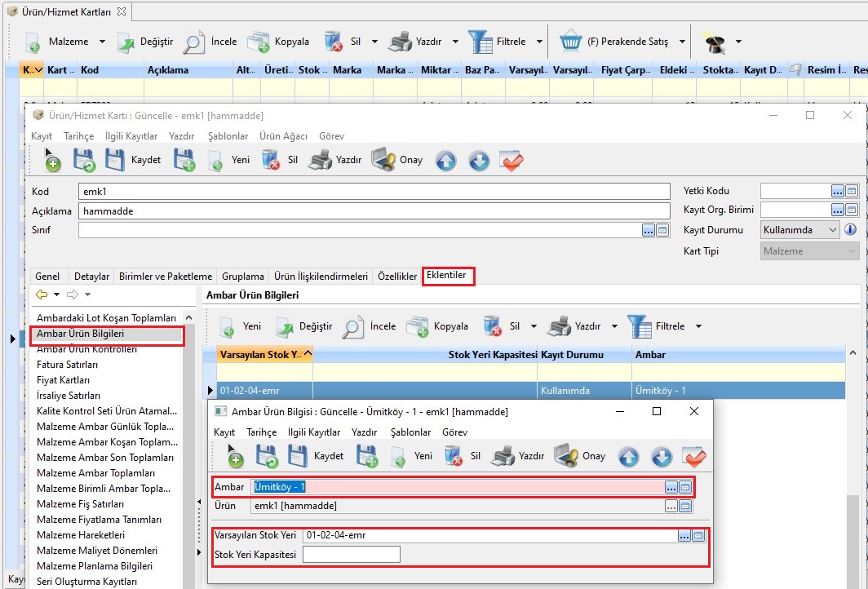
Task: Click the Yazdır printer in the Ürün/Hizmet Kartları toolbar
Action: (x=400, y=42)
